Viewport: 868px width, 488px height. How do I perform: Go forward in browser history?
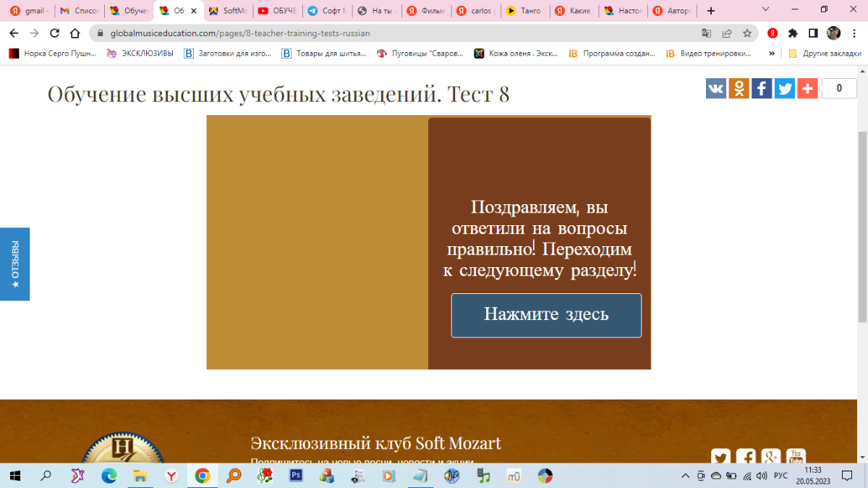34,33
